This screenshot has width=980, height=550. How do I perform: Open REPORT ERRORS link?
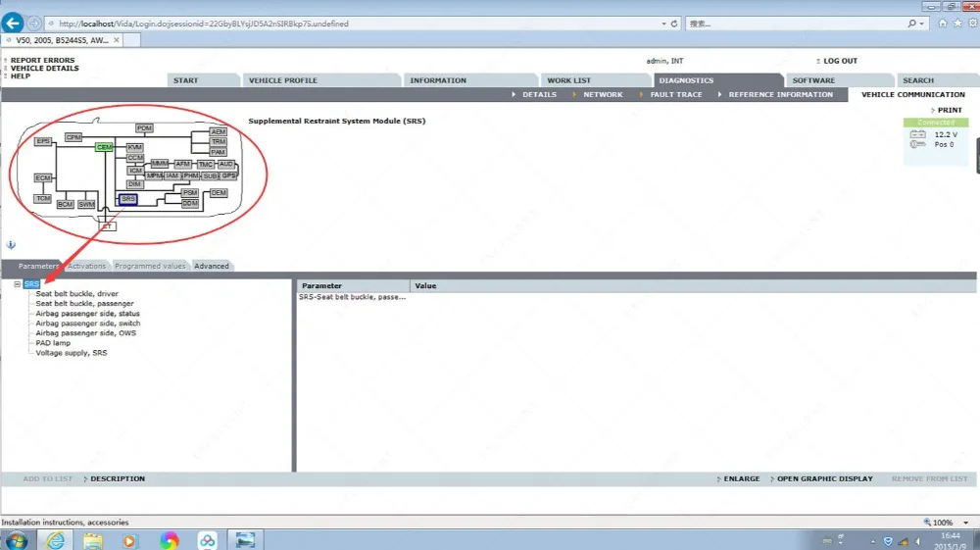tap(42, 61)
